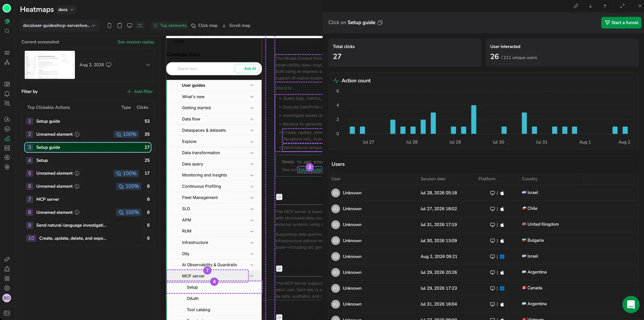Expand the What's new docs section
Image resolution: width=644 pixels, height=320 pixels.
point(252,97)
